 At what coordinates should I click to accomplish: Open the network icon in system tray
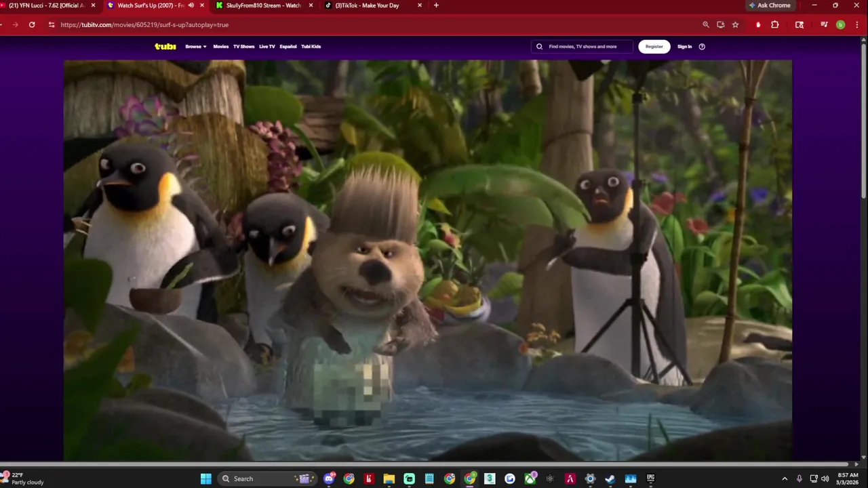(x=814, y=479)
